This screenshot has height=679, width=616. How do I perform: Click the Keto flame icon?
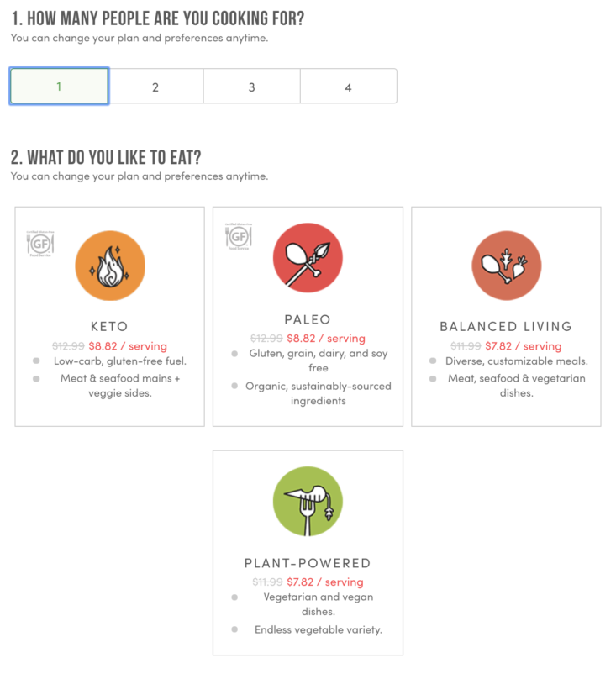[x=109, y=266]
